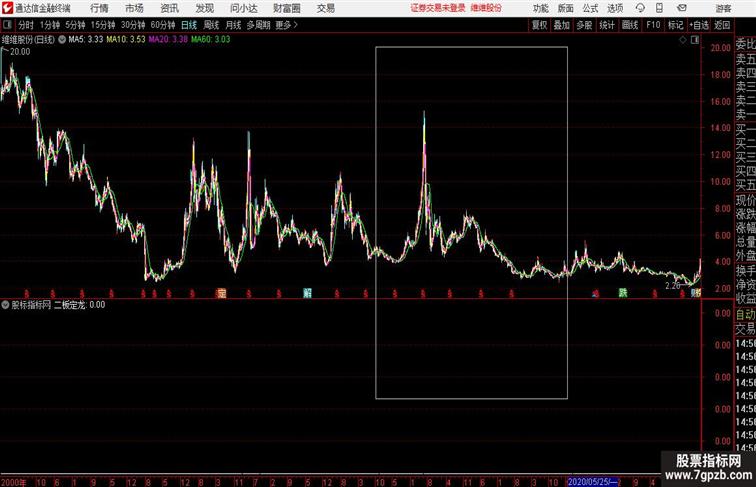Toggle the left panel icon beside 分时
This screenshot has height=487, width=756.
coord(7,25)
